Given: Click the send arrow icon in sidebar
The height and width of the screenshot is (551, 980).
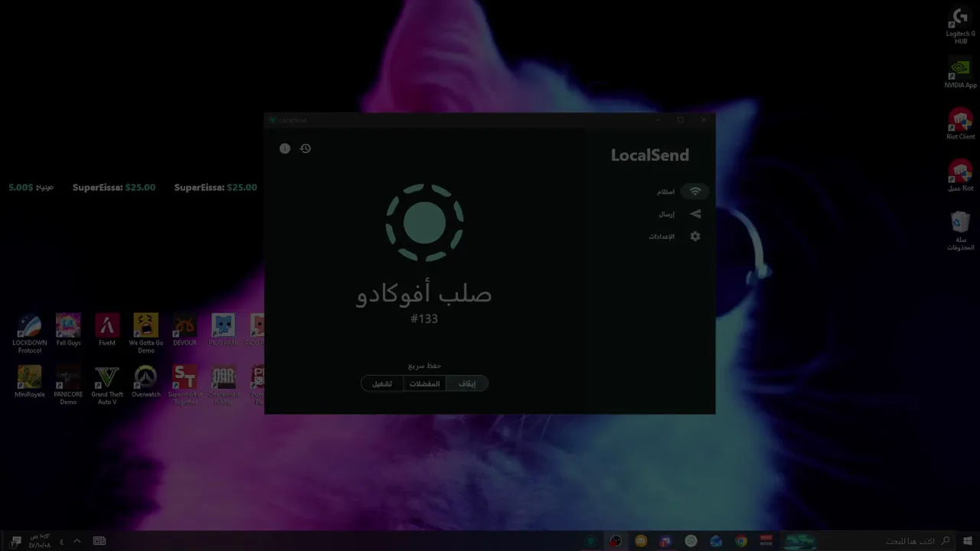Looking at the screenshot, I should (x=695, y=214).
